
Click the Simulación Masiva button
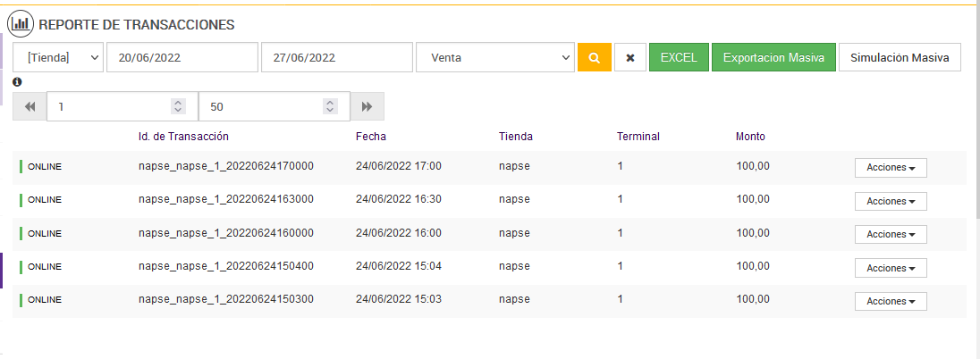pos(900,57)
